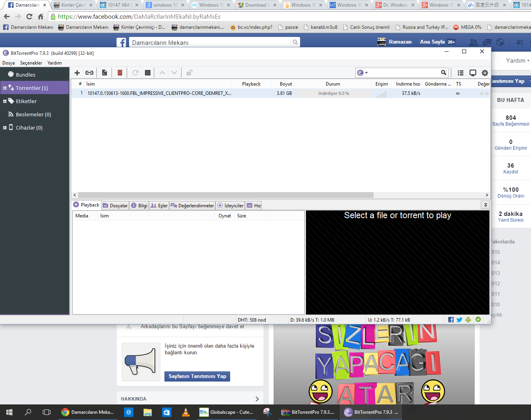
Task: Open the search provider dropdown
Action: [x=362, y=73]
